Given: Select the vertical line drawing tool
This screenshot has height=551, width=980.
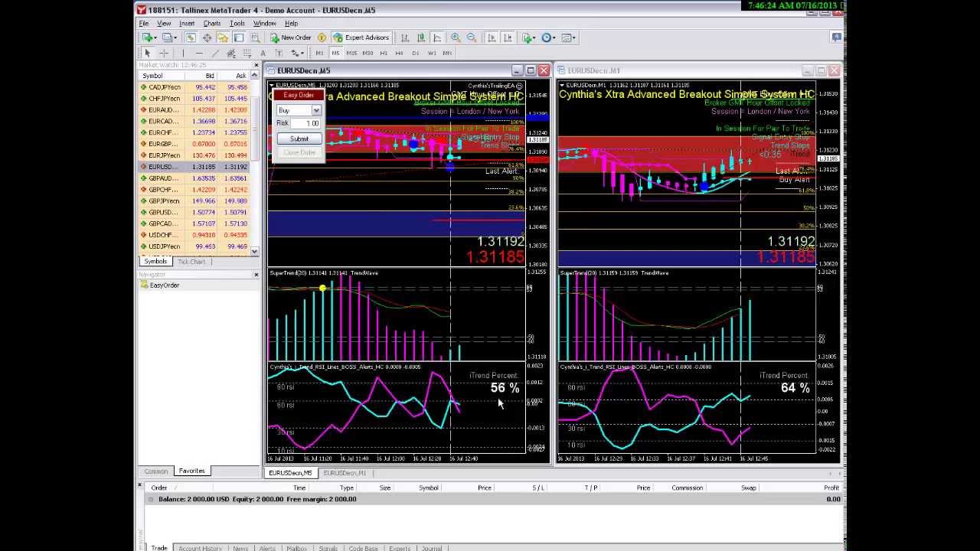Looking at the screenshot, I should pos(183,53).
